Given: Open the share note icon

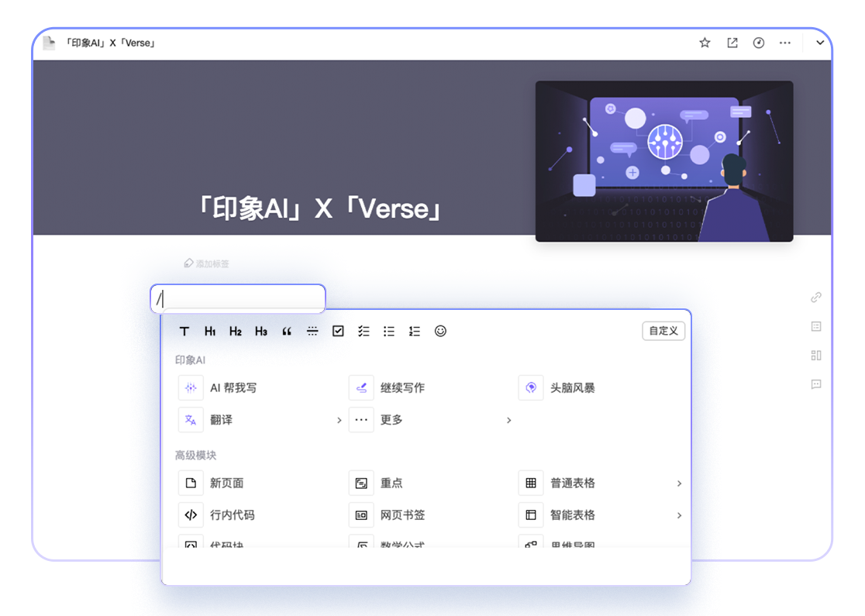Looking at the screenshot, I should pyautogui.click(x=732, y=43).
